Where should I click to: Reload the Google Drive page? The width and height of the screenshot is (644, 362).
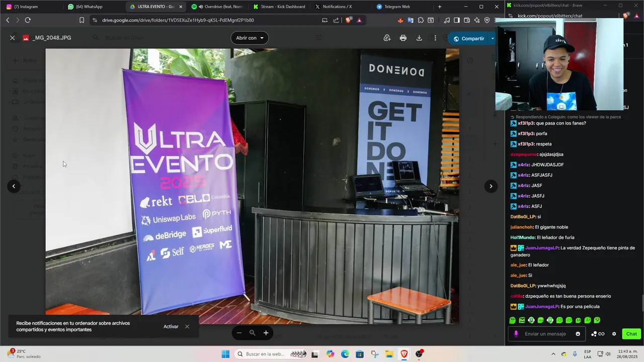(28, 20)
